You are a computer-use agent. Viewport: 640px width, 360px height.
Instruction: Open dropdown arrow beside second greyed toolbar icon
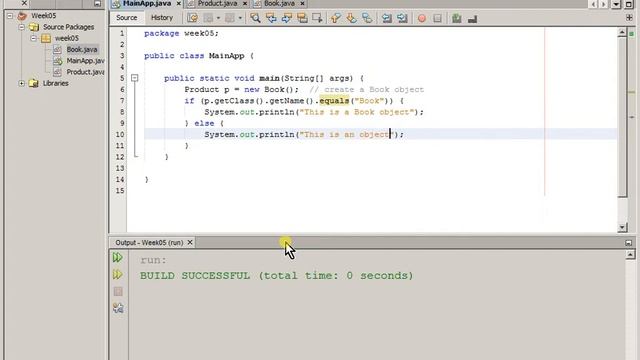click(240, 18)
